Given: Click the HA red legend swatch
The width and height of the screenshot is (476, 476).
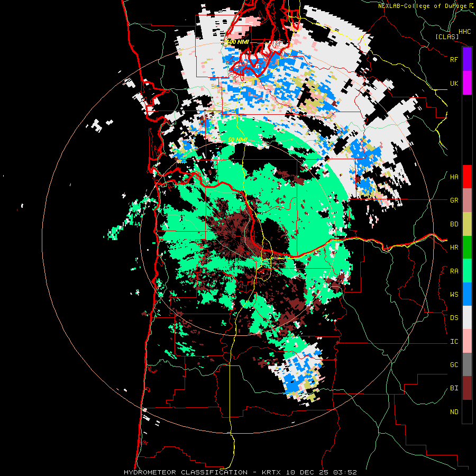Looking at the screenshot, I should [467, 177].
